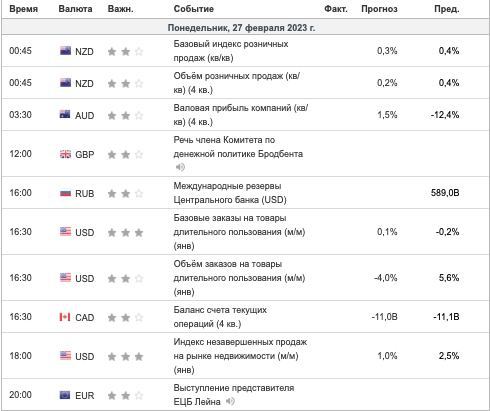490x411 pixels.
Task: Click the Canadian flag beside CAD
Action: pos(65,317)
